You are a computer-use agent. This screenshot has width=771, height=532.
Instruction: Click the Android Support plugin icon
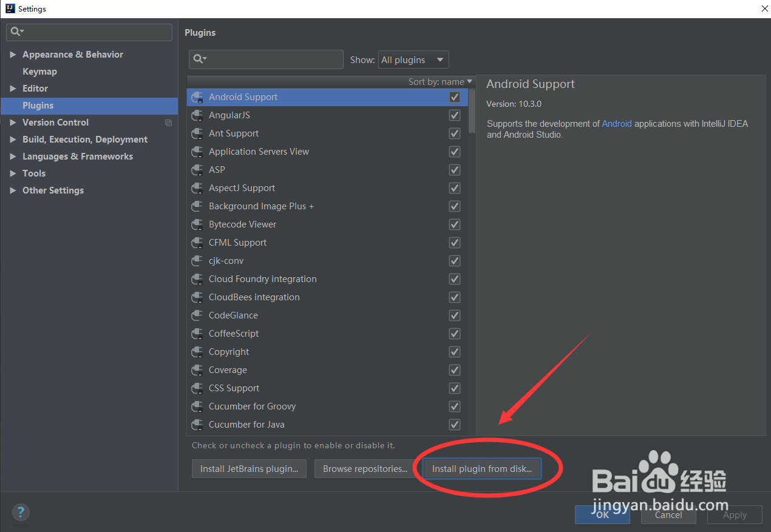point(197,97)
